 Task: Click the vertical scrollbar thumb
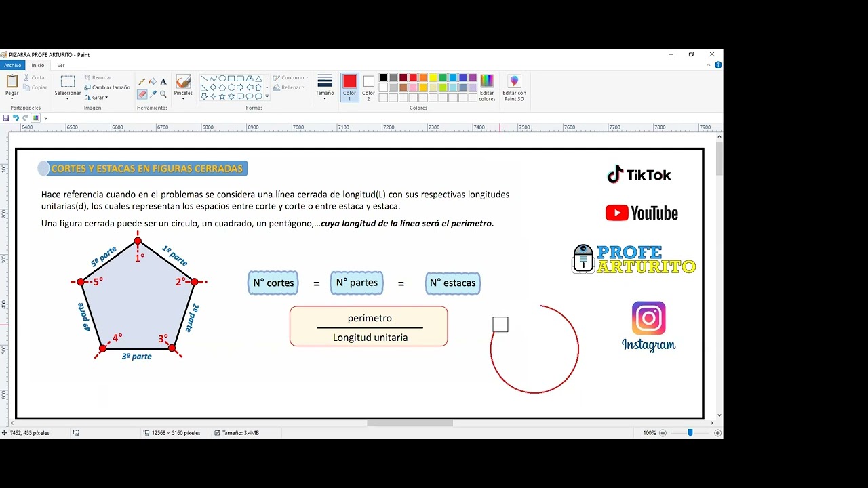coord(719,157)
